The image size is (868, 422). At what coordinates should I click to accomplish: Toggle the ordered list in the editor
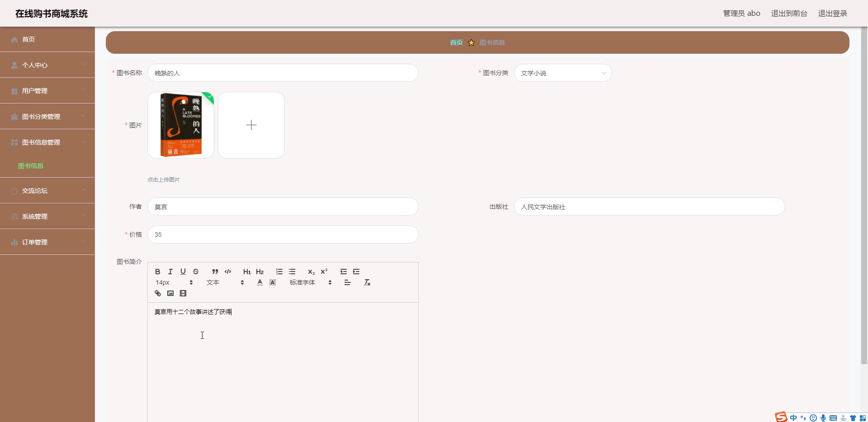coord(279,272)
